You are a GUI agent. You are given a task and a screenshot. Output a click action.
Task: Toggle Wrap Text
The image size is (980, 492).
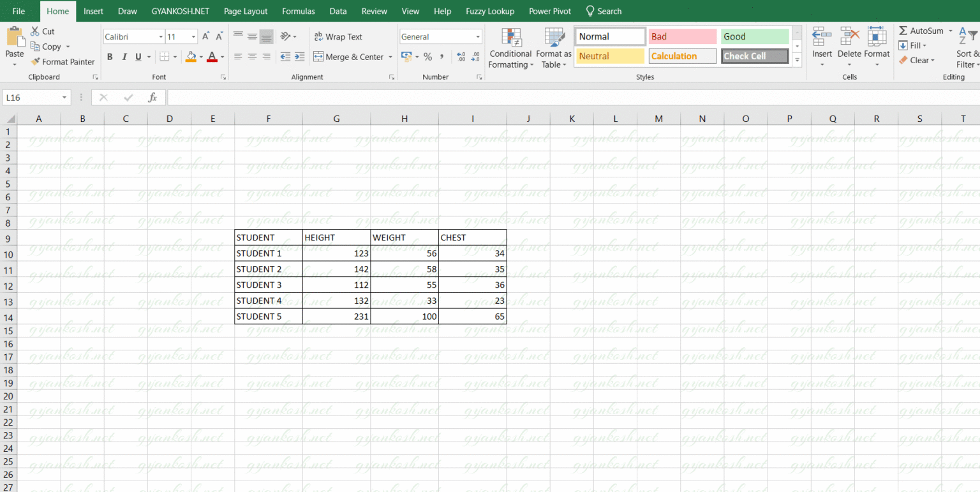pos(338,37)
